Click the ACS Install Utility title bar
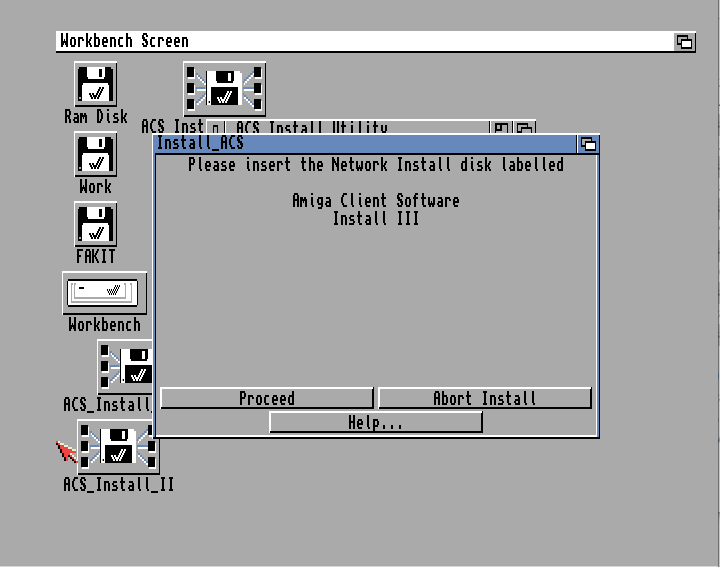720x567 pixels. (357, 127)
